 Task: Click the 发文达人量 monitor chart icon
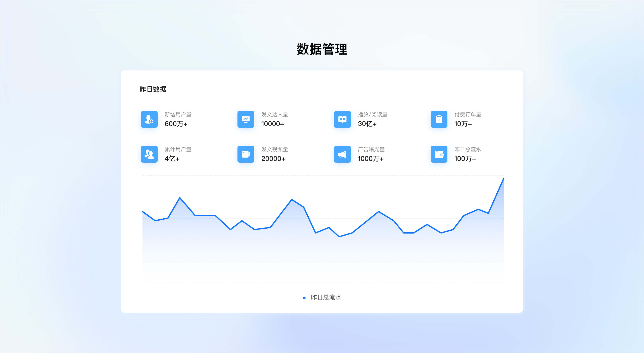pyautogui.click(x=246, y=119)
